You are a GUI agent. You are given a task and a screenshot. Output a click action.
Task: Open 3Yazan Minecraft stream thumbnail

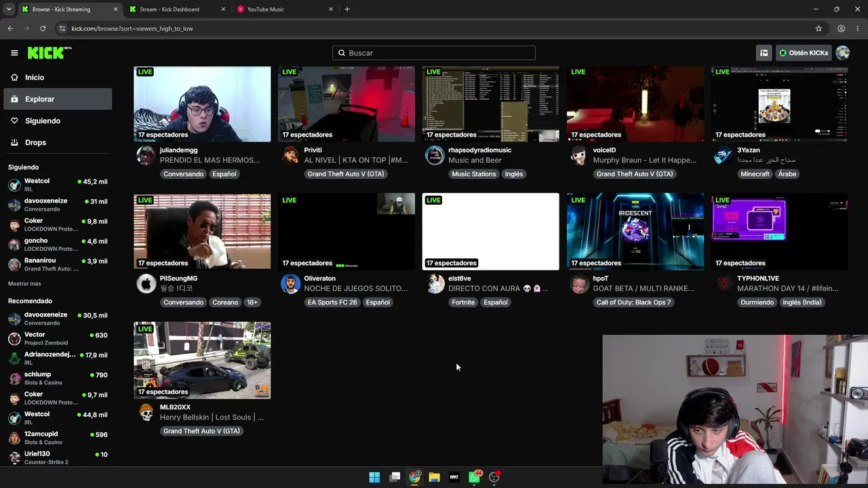point(779,104)
